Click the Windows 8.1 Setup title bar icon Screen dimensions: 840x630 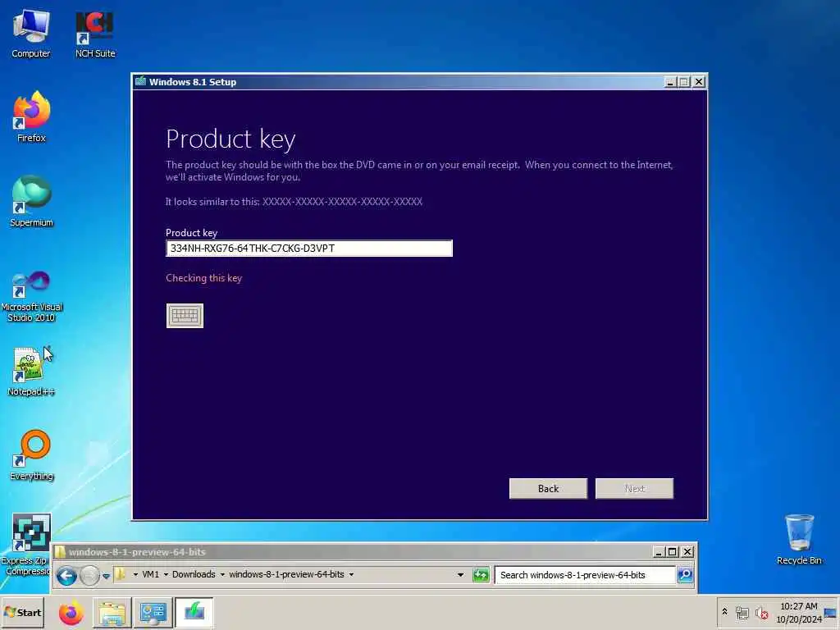click(x=140, y=81)
